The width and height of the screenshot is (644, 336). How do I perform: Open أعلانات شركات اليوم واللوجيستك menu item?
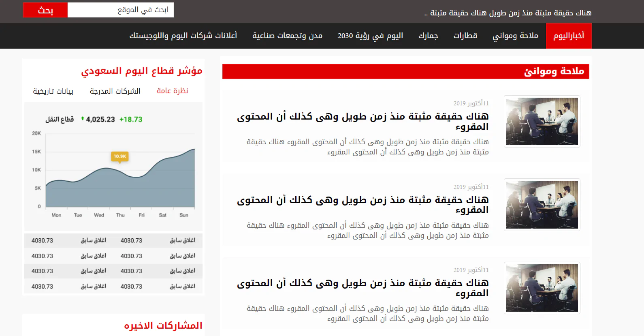point(183,36)
